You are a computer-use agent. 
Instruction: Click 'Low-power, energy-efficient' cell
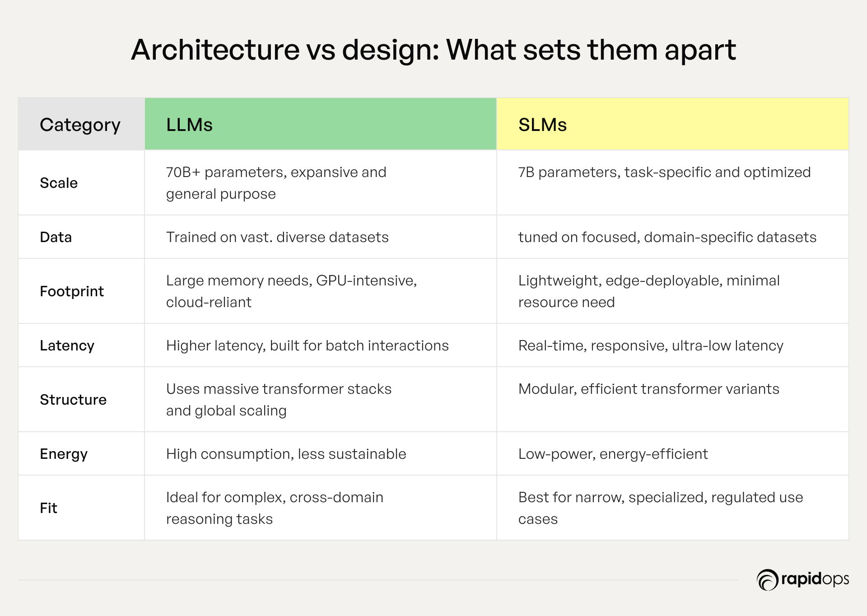pos(673,454)
